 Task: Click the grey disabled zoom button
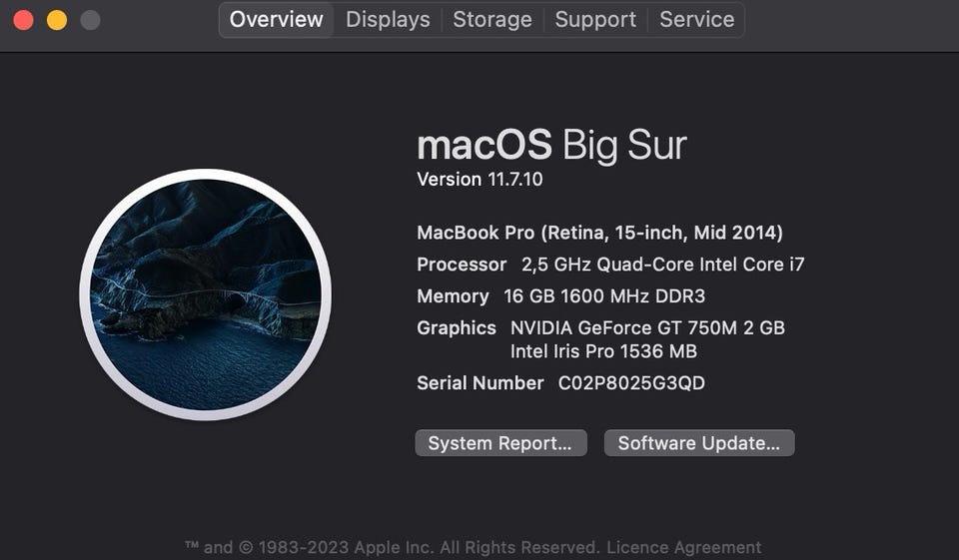tap(90, 20)
